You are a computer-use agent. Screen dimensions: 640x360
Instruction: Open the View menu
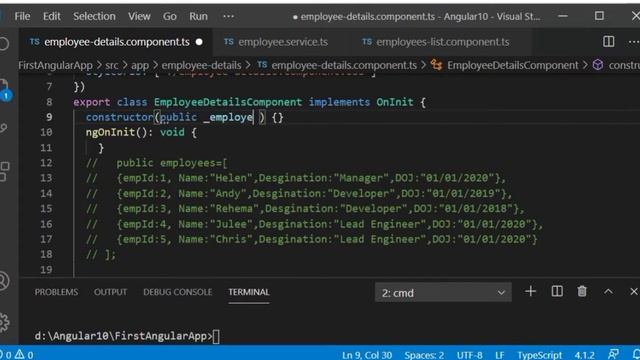tap(139, 16)
